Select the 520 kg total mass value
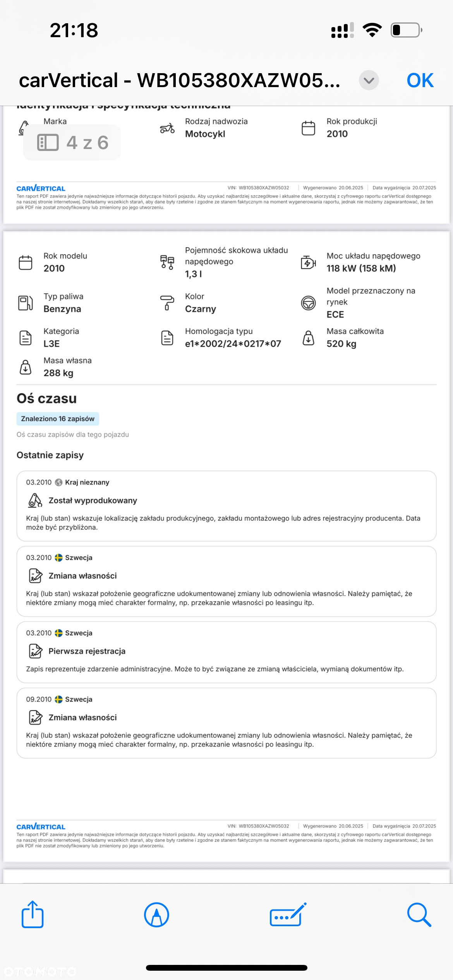The height and width of the screenshot is (980, 453). (341, 344)
